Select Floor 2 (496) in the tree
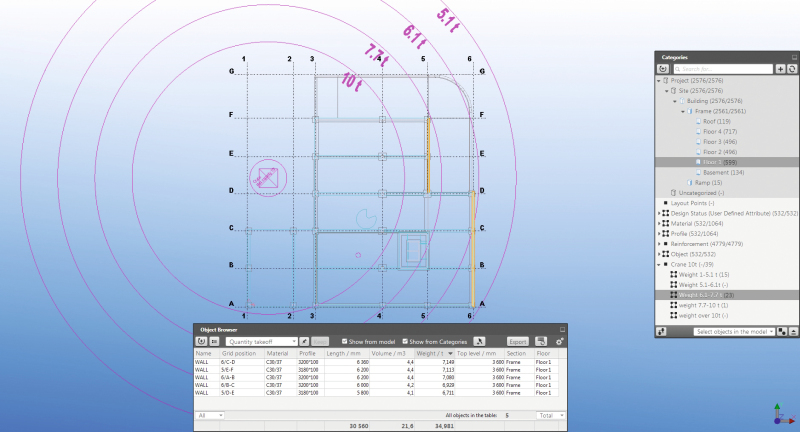 pyautogui.click(x=720, y=152)
